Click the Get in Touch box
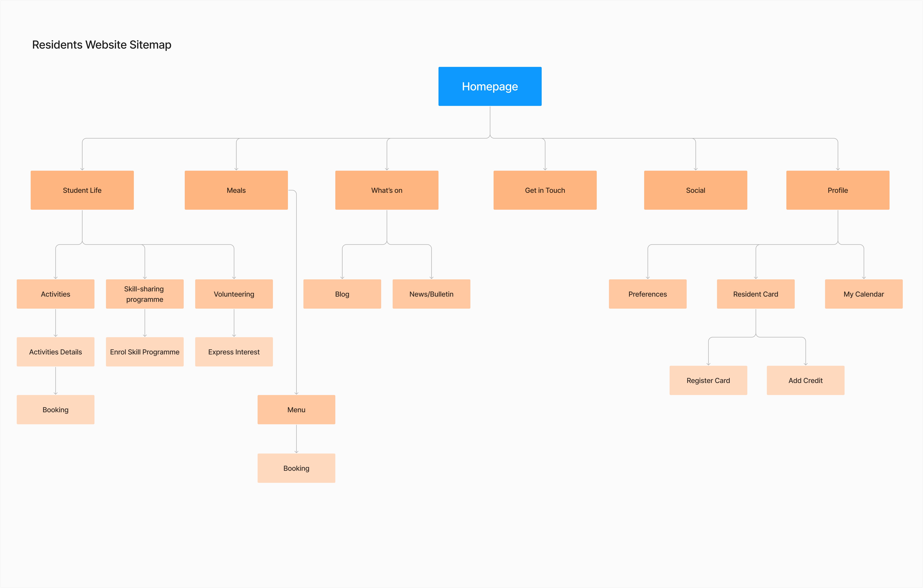Screen dimensions: 923x588 coord(545,190)
